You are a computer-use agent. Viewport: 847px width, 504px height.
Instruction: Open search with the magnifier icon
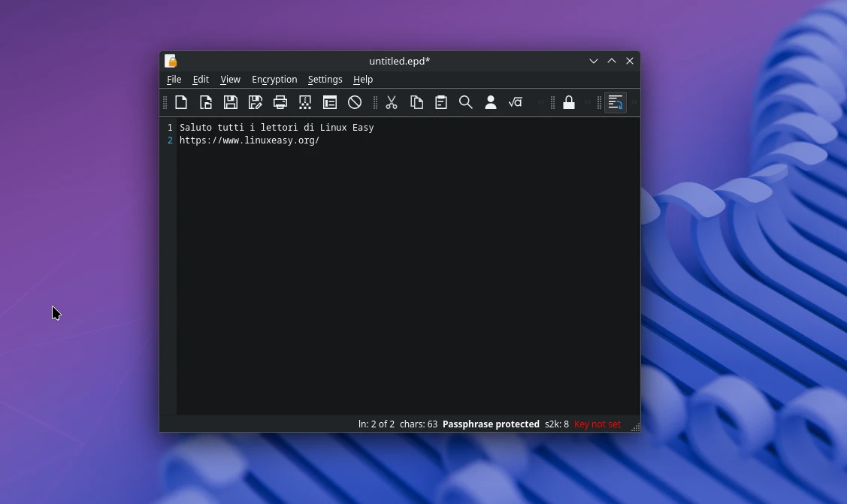pyautogui.click(x=466, y=102)
